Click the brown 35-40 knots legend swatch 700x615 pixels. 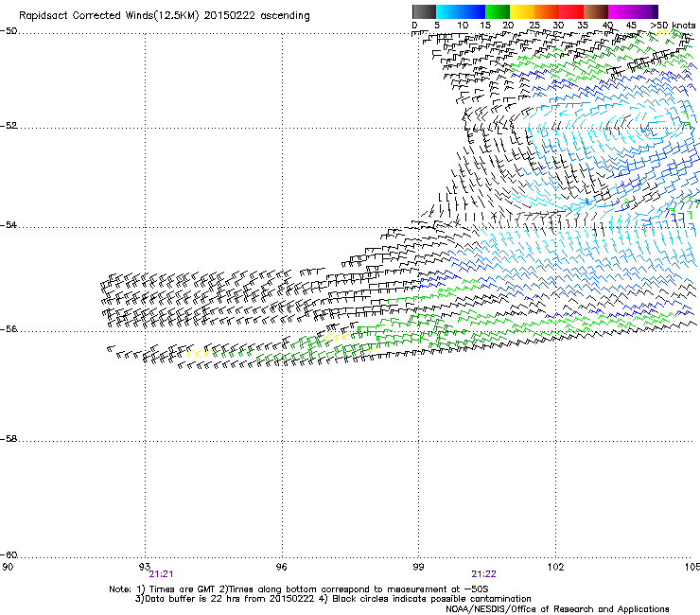pyautogui.click(x=596, y=11)
